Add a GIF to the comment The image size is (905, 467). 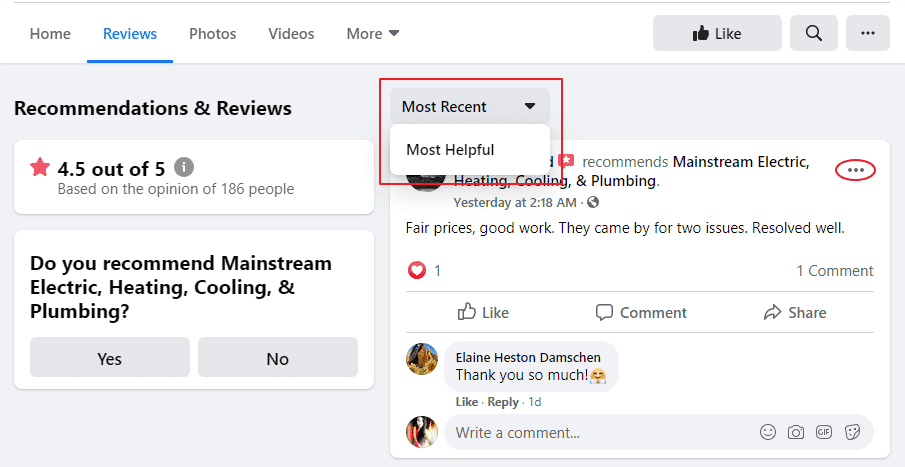(x=824, y=432)
